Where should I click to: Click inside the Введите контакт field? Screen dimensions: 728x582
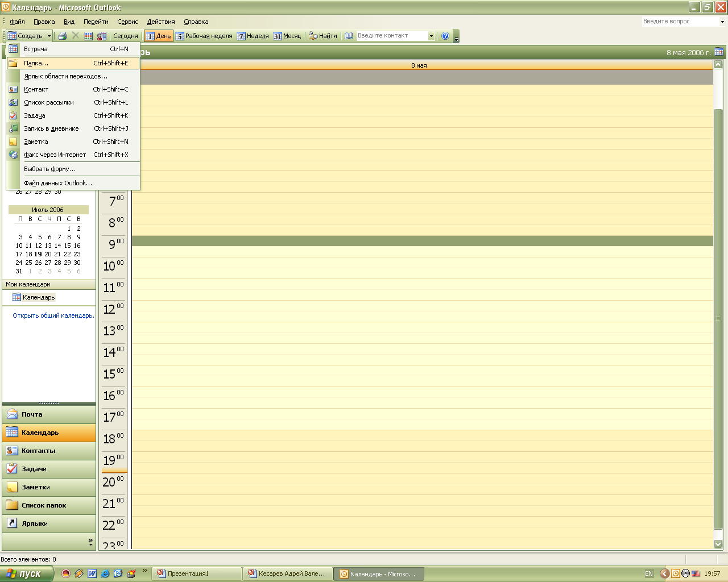tap(391, 36)
